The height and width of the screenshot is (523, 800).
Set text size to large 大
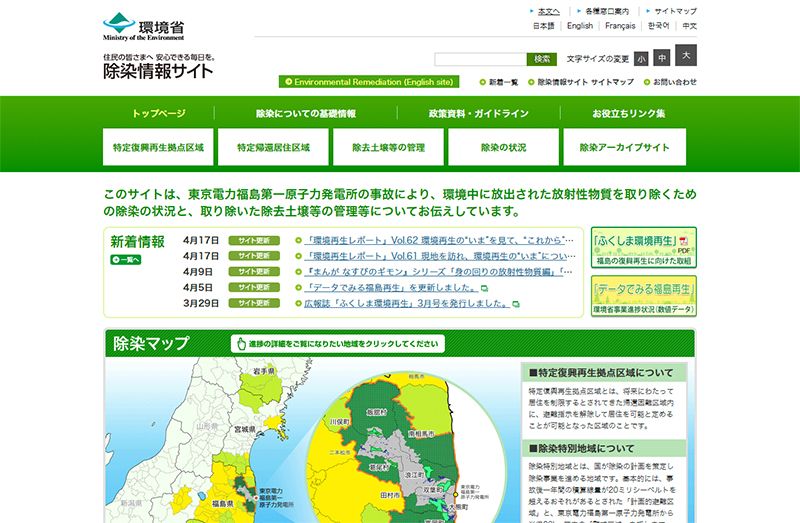(x=686, y=55)
